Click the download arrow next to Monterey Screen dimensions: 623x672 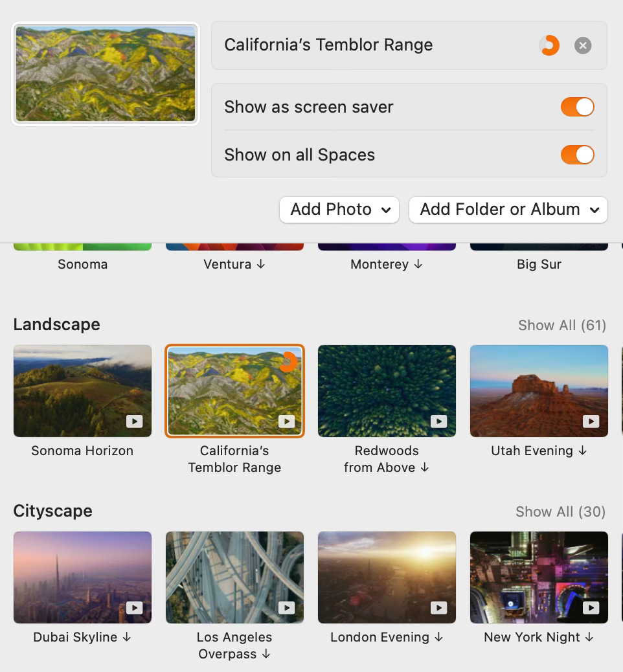coord(418,264)
